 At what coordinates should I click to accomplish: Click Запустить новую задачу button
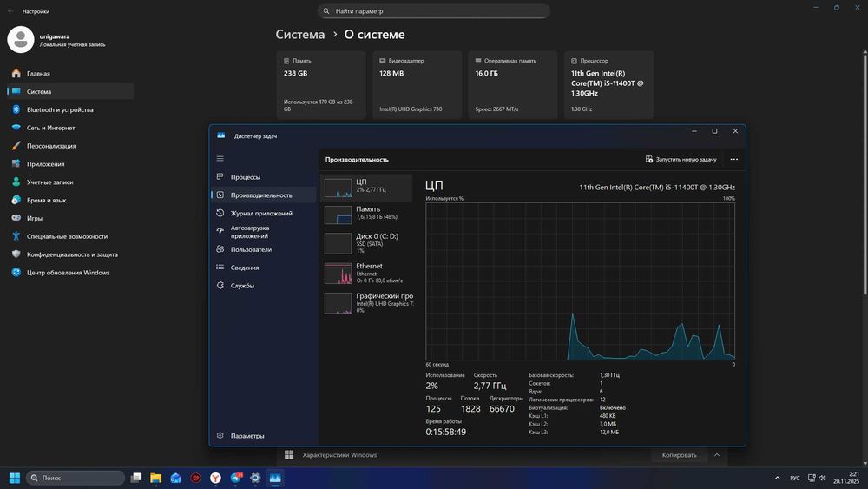tap(681, 160)
